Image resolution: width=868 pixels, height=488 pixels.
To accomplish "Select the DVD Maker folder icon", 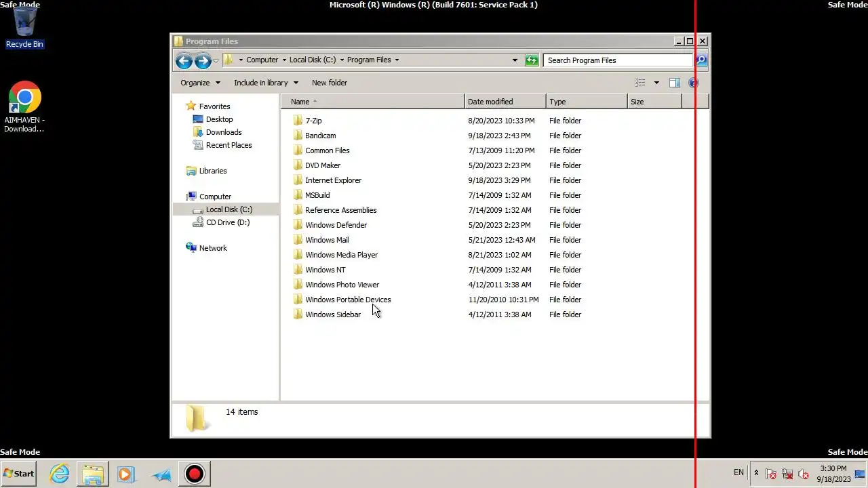I will tap(297, 165).
